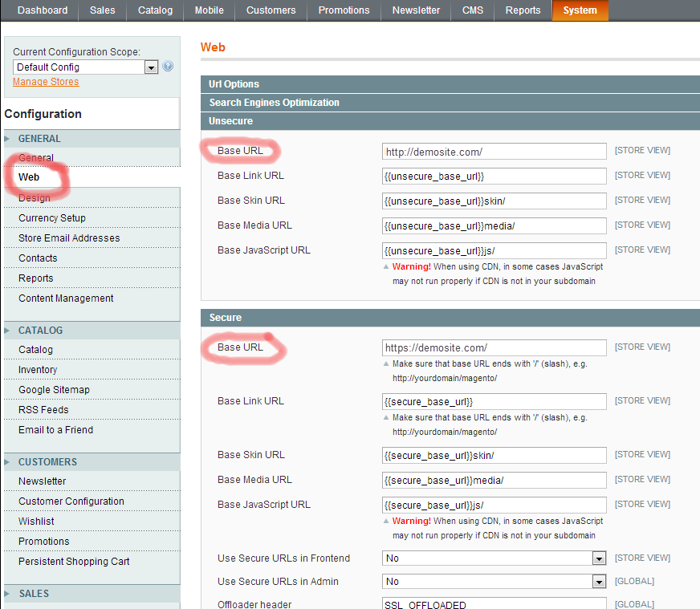Collapse the CATALOG sidebar section
The image size is (700, 609).
[40, 331]
